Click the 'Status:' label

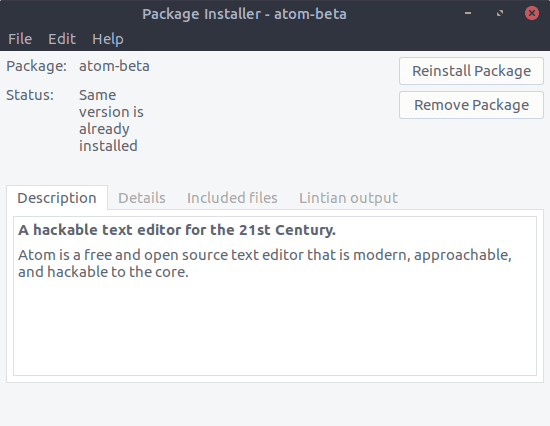point(30,95)
